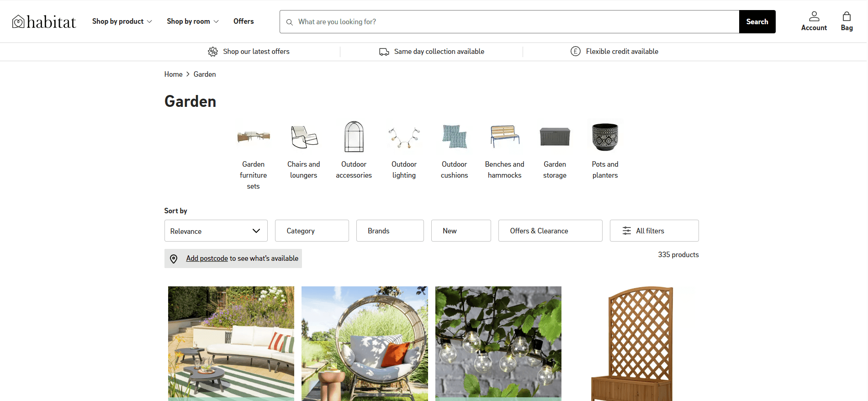Viewport: 868px width, 401px height.
Task: Go to the Offers menu item
Action: (243, 21)
